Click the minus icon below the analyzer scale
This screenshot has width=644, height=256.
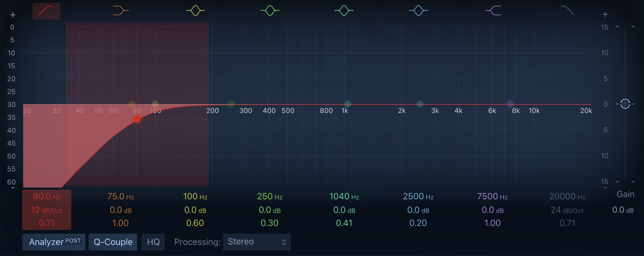13,188
